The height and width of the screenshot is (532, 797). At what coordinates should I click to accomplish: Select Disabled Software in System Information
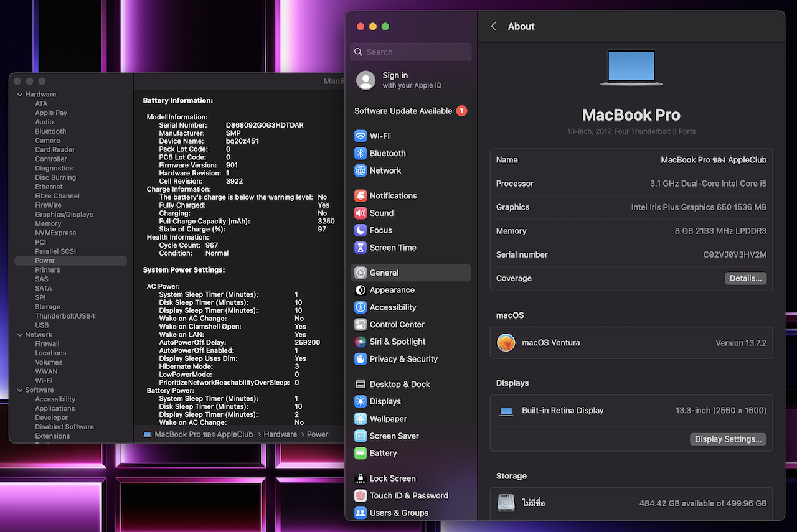(x=65, y=427)
